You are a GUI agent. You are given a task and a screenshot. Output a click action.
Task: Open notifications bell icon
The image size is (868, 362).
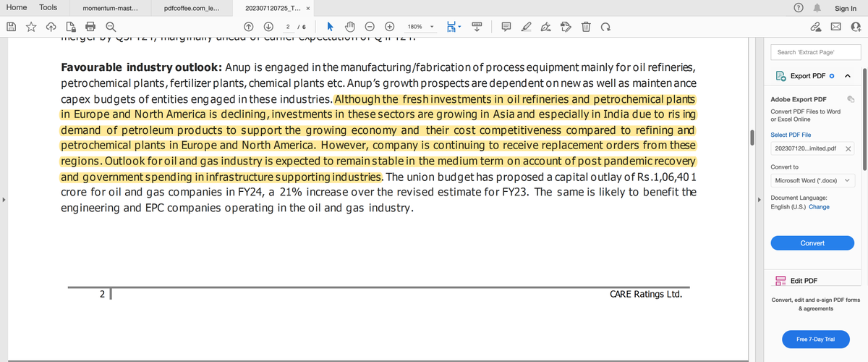point(820,8)
